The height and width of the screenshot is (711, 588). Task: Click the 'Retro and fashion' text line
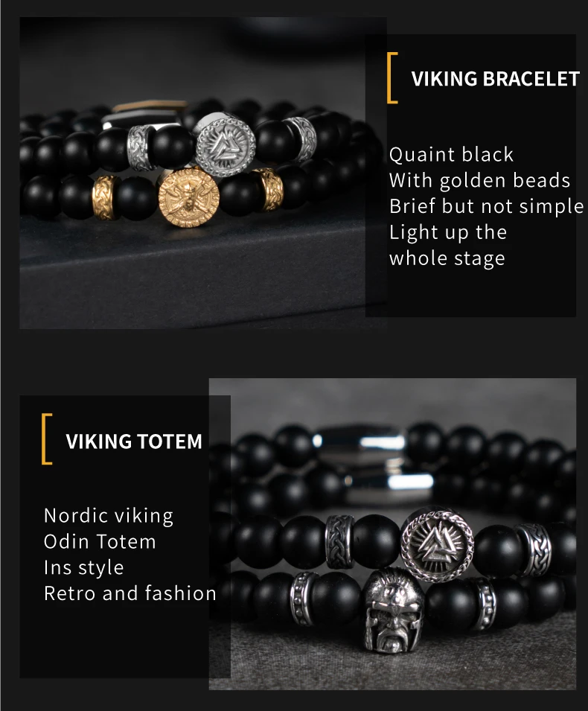(130, 593)
